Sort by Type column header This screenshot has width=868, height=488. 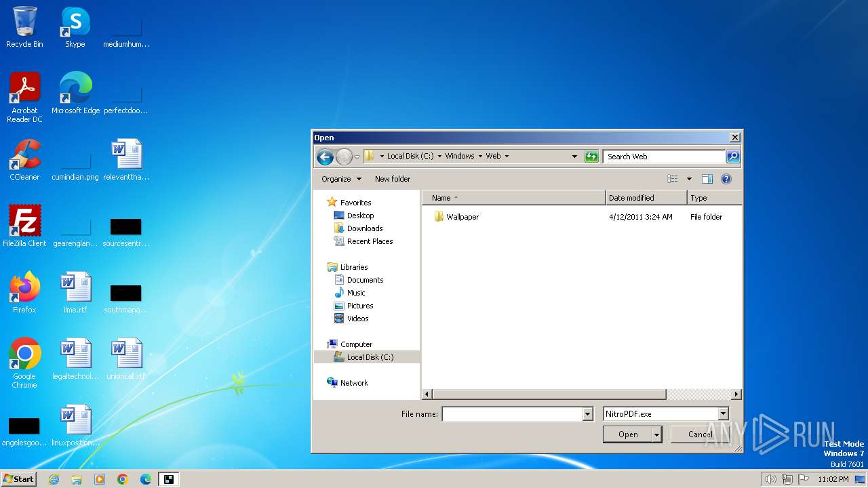[x=715, y=198]
